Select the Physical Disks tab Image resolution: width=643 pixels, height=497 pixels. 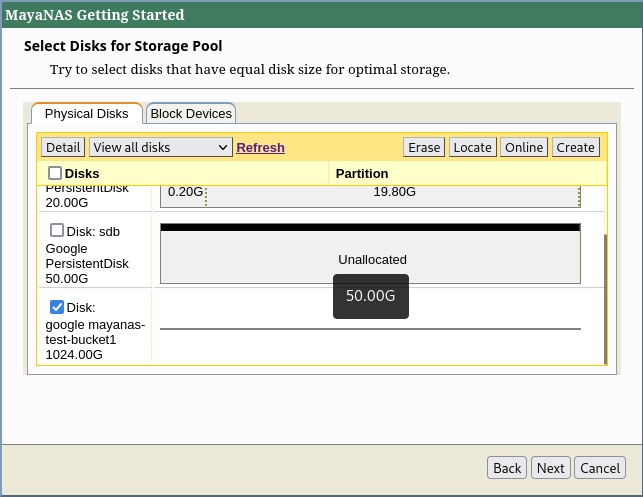87,114
